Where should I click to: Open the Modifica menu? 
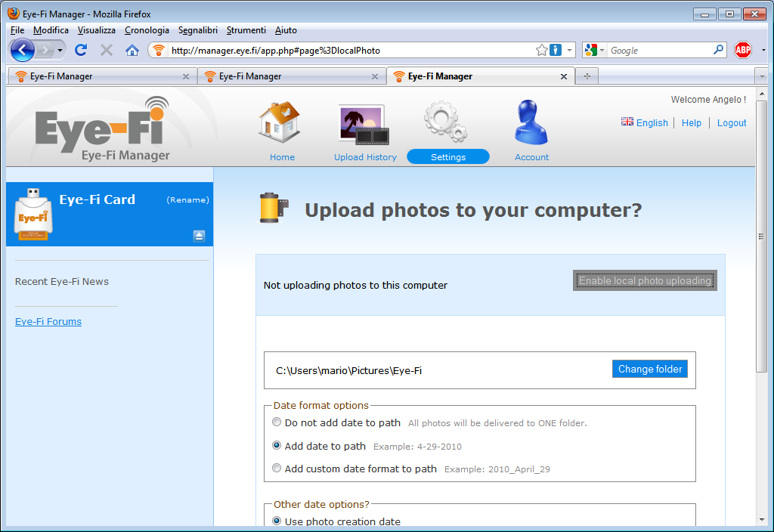point(51,30)
